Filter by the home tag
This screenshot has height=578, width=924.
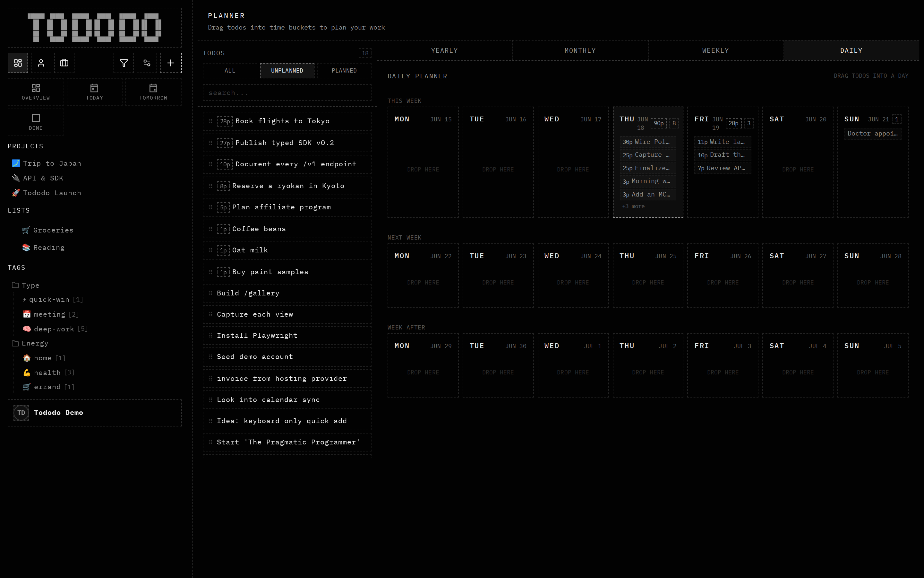pos(44,358)
